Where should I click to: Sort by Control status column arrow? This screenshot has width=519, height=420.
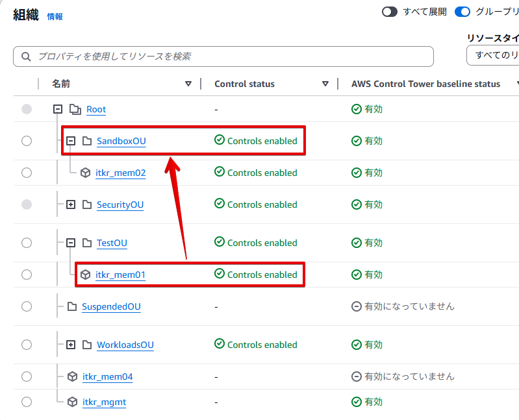pyautogui.click(x=325, y=84)
